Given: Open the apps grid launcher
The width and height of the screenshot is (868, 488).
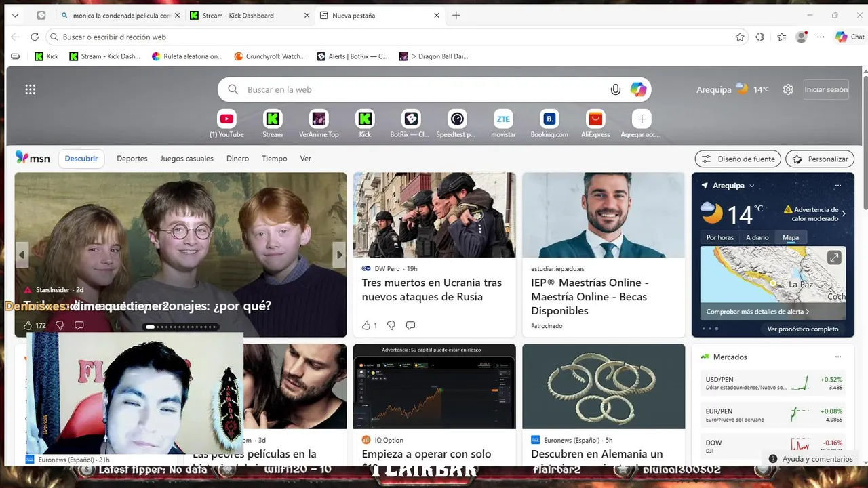Looking at the screenshot, I should [x=31, y=89].
